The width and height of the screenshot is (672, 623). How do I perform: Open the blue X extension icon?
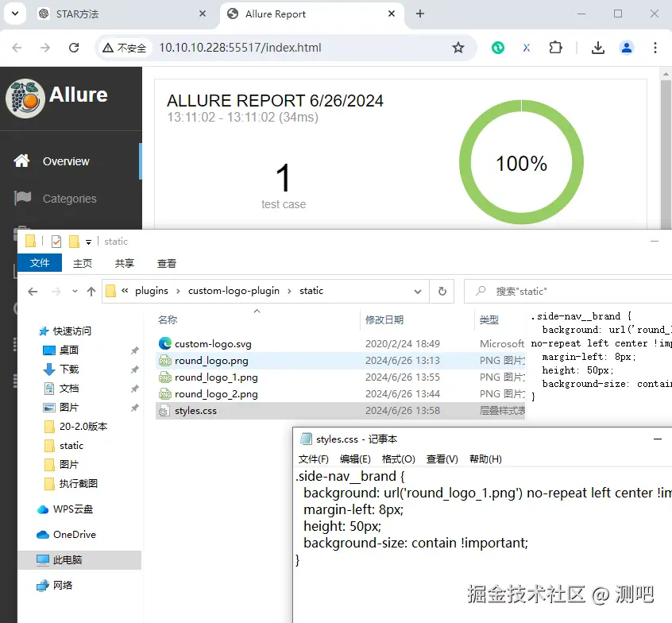coord(527,48)
